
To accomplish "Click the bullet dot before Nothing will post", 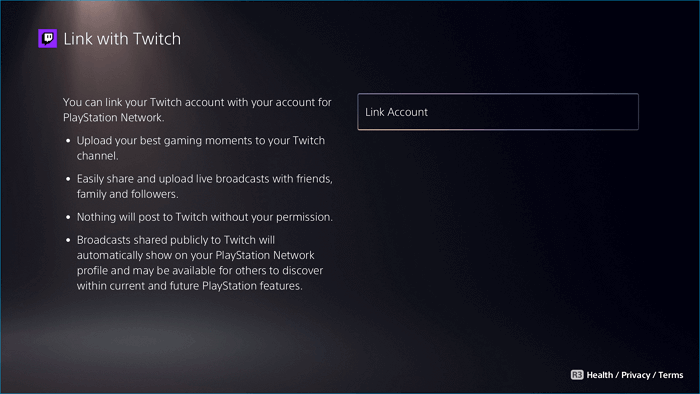I will [68, 217].
